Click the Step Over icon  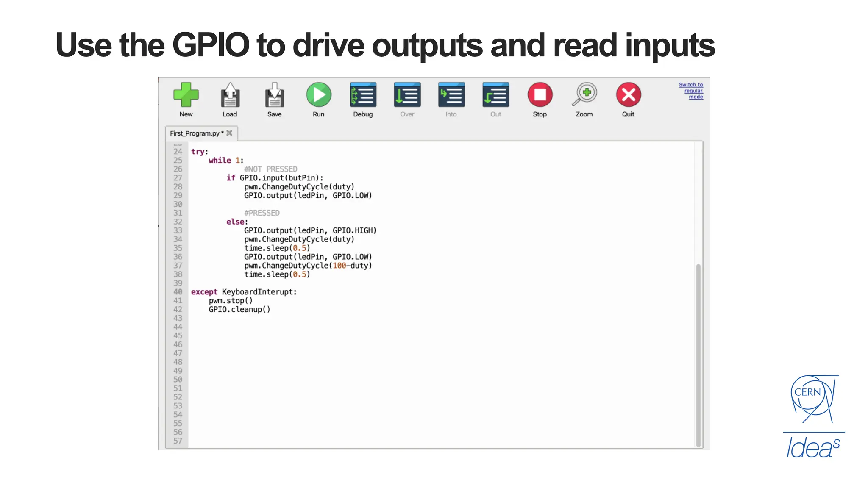click(407, 94)
